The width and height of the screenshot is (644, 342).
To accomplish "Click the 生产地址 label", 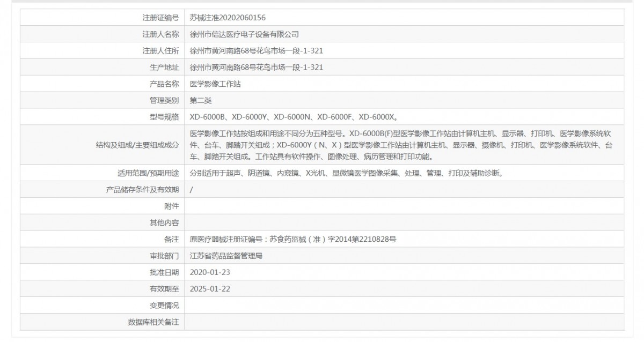I will [164, 68].
